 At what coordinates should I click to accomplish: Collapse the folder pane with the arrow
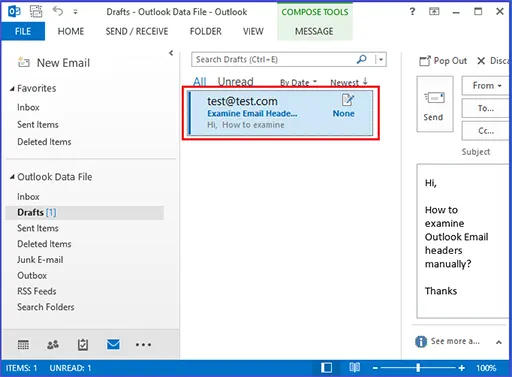(x=171, y=53)
